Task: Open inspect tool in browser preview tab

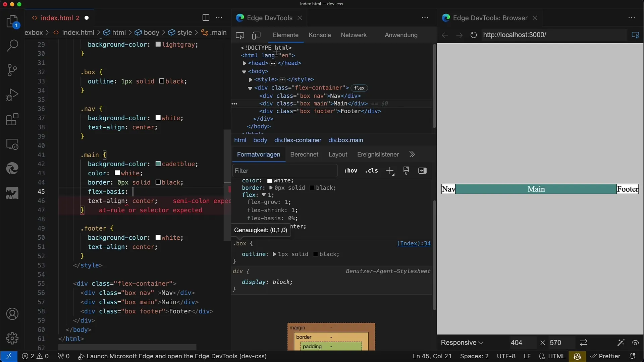Action: pos(635,35)
